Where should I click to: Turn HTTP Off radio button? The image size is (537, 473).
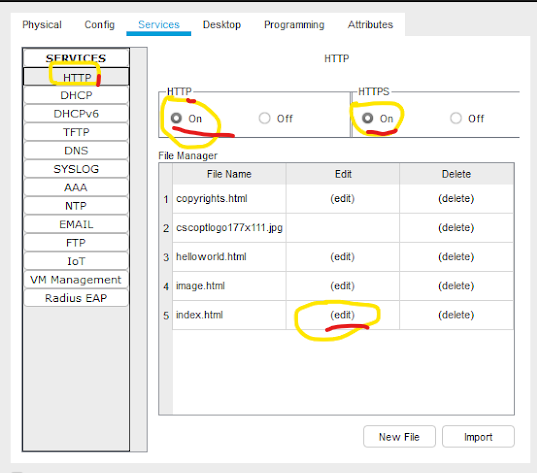point(264,118)
